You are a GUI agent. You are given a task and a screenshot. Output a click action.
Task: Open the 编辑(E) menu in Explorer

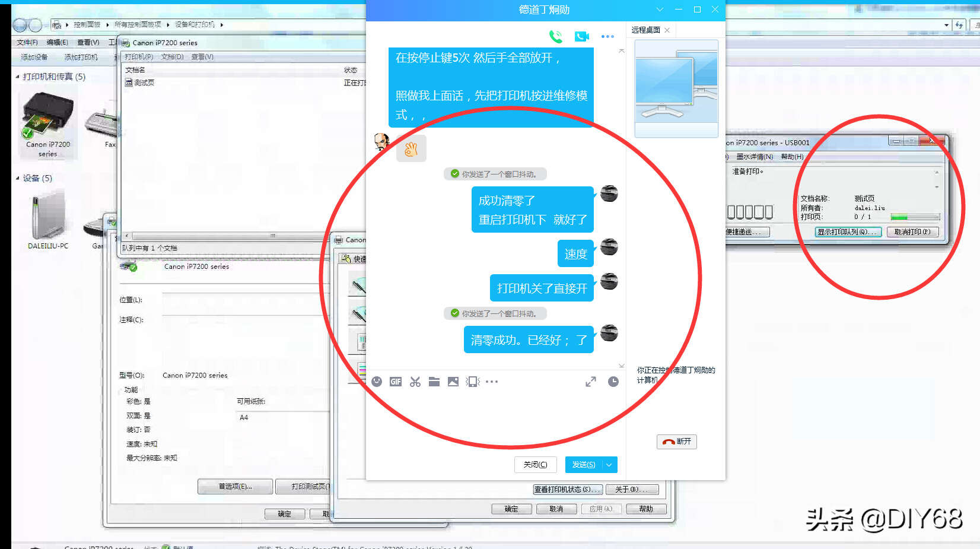point(57,42)
